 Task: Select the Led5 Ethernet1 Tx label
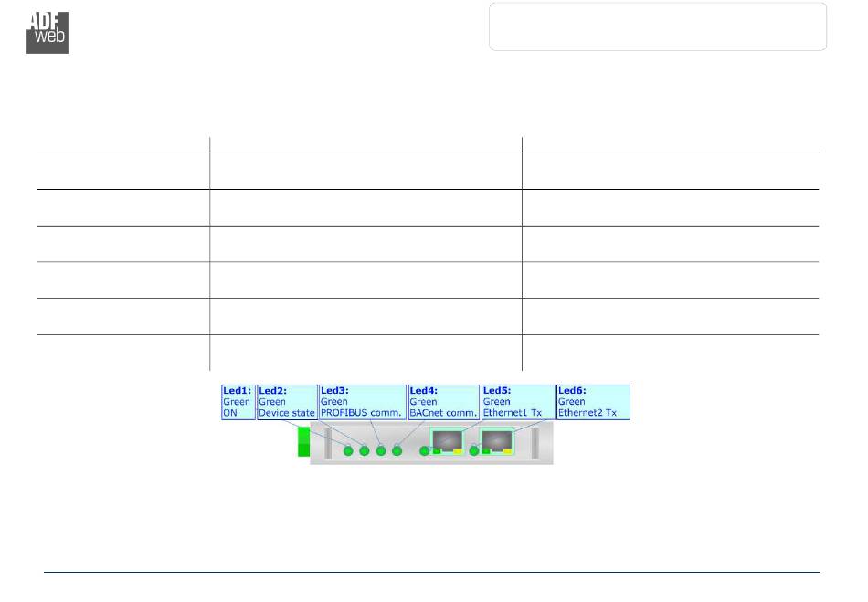[x=518, y=402]
